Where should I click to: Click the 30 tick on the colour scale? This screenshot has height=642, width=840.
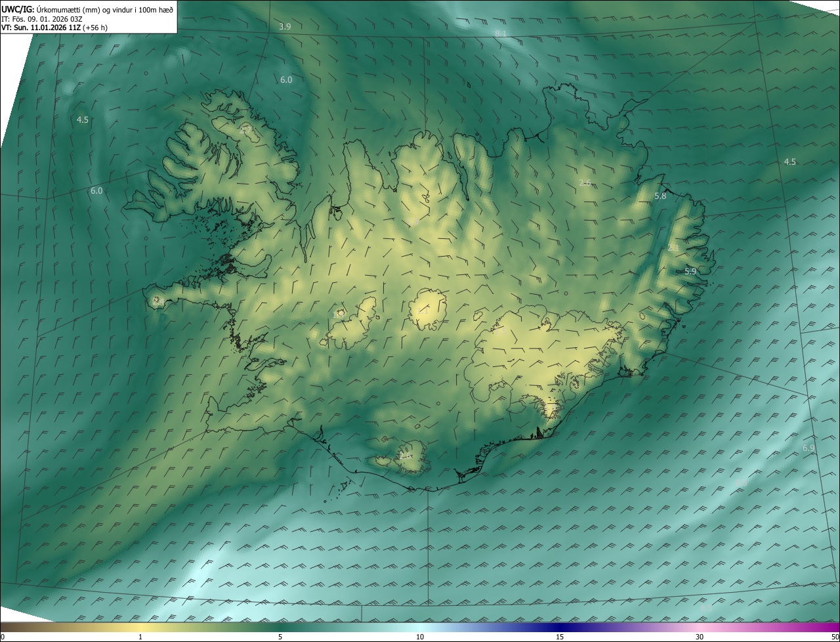coord(700,637)
